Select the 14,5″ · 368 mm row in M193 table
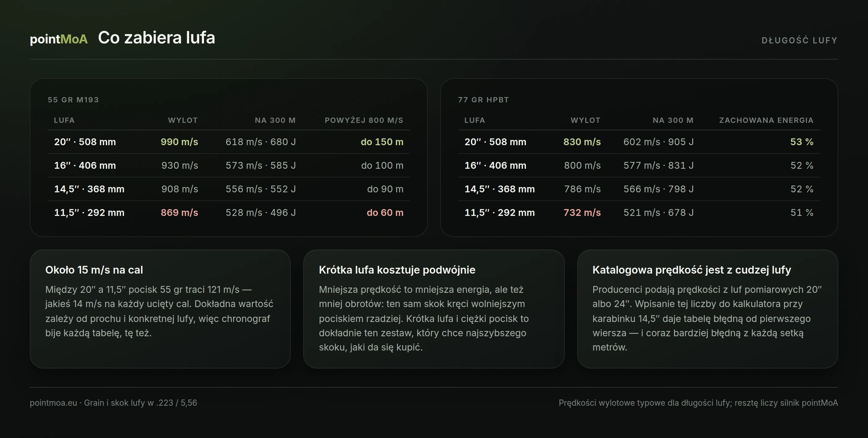This screenshot has height=438, width=868. pos(229,189)
